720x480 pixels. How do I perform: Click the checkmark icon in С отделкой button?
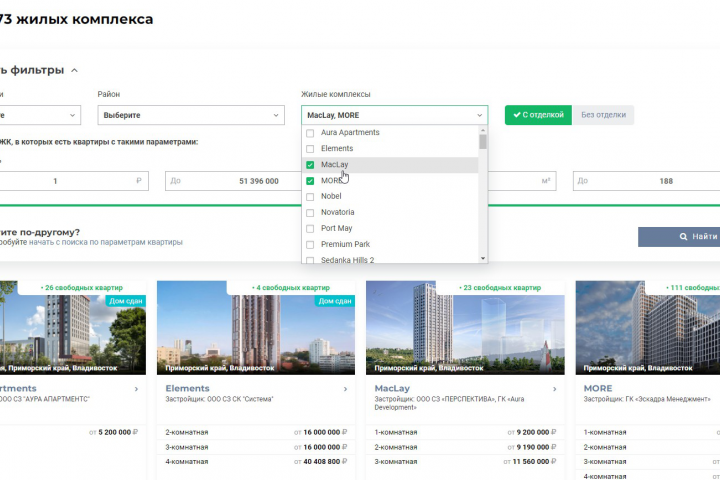pyautogui.click(x=517, y=115)
